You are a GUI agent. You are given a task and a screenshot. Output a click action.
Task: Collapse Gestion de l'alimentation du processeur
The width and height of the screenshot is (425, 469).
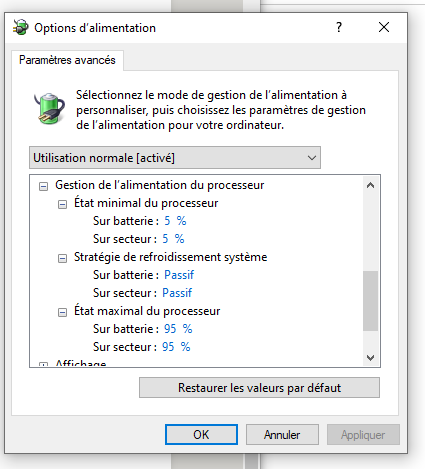(43, 186)
